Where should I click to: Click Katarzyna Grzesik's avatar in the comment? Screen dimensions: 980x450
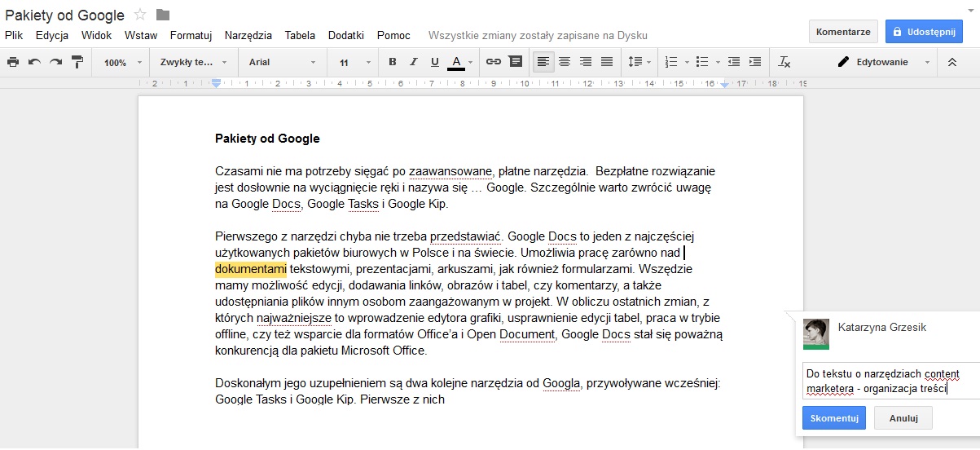tap(816, 334)
